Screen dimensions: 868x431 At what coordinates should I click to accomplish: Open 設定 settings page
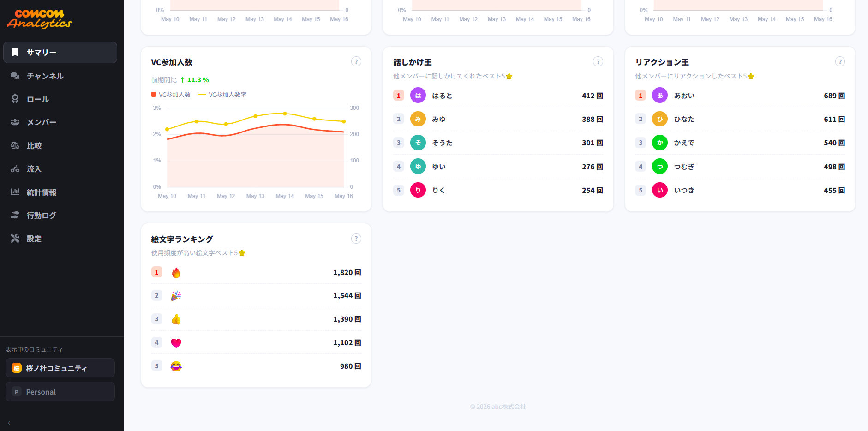point(60,239)
